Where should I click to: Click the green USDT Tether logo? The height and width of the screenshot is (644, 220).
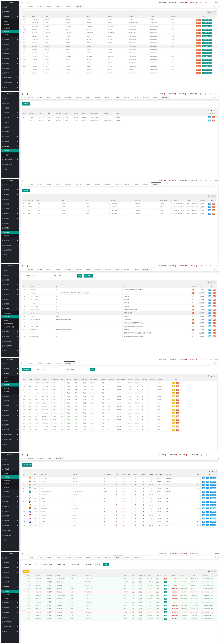pos(30,491)
